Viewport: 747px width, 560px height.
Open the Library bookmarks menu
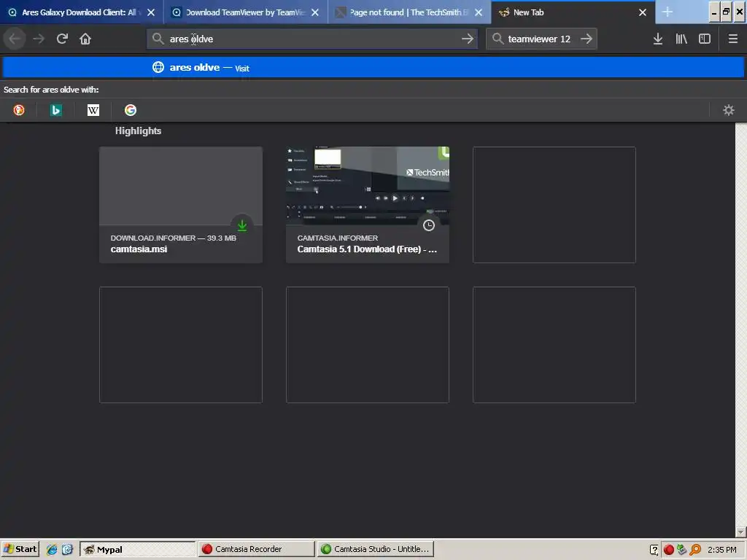681,39
